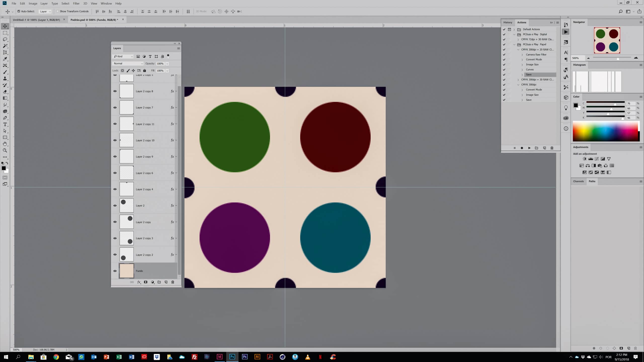Lock all on the layer
This screenshot has height=362, width=644.
pos(145,71)
